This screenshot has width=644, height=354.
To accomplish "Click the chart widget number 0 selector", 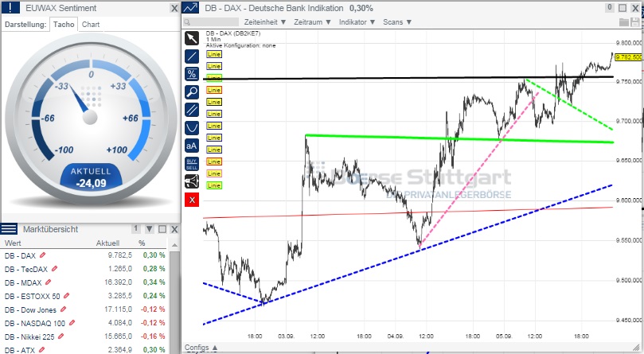I will (x=610, y=7).
